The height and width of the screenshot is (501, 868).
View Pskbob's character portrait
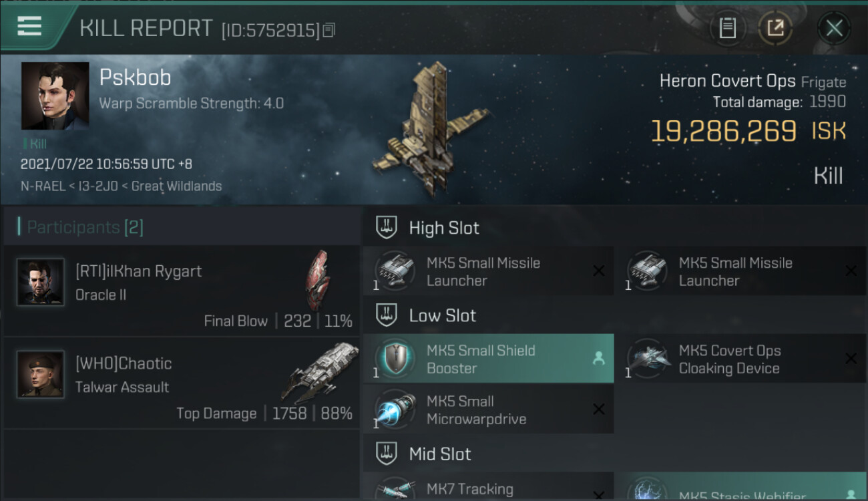click(x=55, y=96)
